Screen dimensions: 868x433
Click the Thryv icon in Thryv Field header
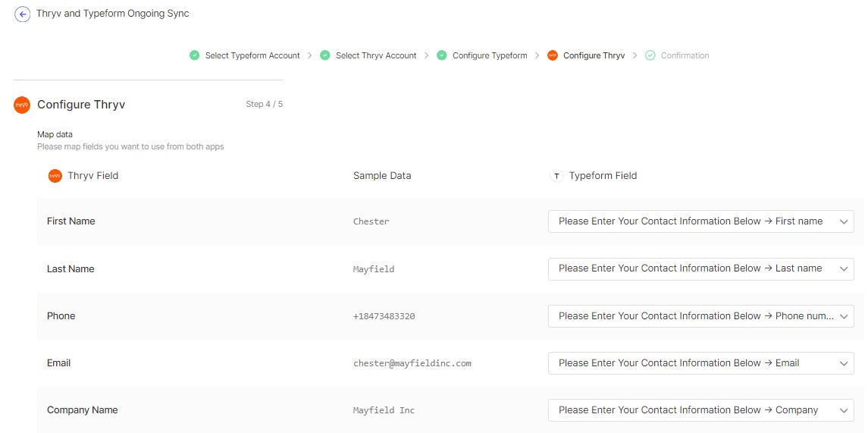click(x=55, y=176)
